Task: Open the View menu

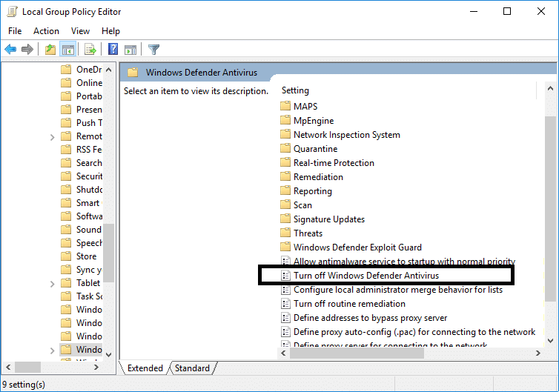Action: [x=80, y=31]
